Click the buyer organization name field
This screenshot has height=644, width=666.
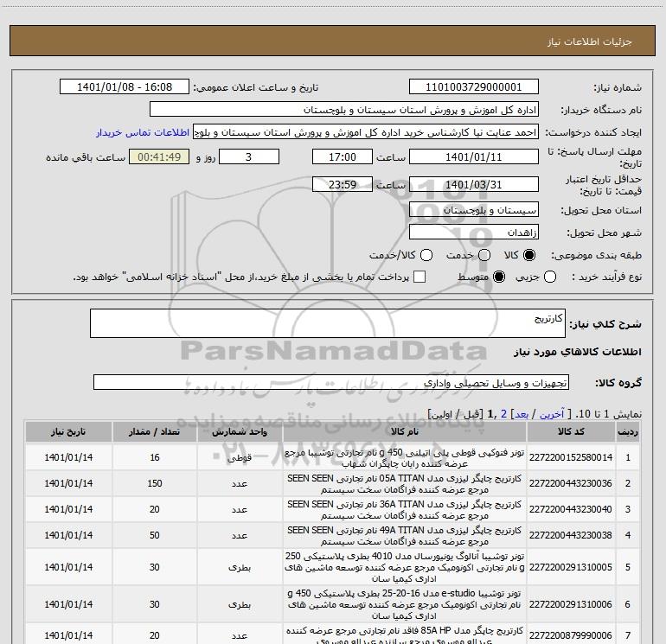click(344, 110)
